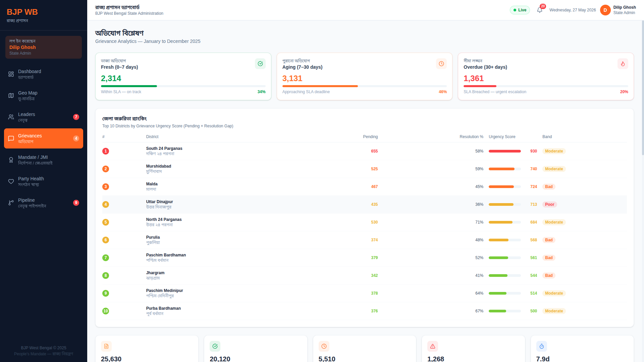This screenshot has width=644, height=362.
Task: Go to the Dashboard menu item
Action: click(x=44, y=74)
